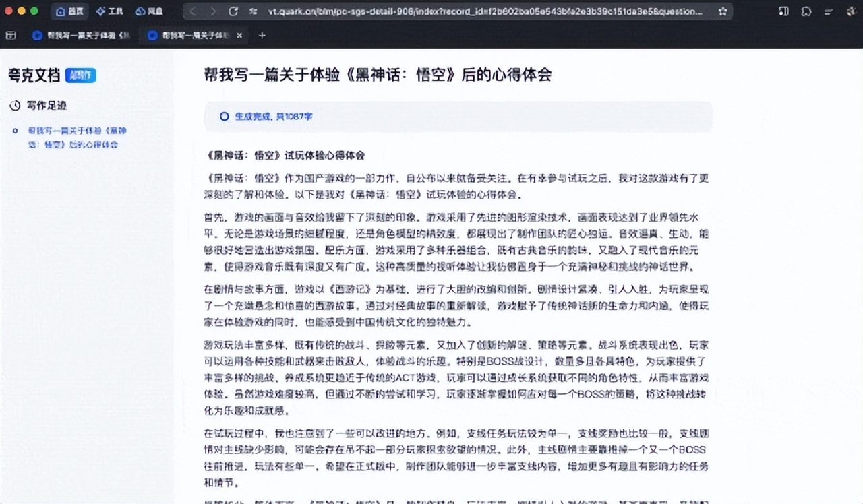Viewport: 863px width, 504px height.
Task: Open the 网盘 cloud drive
Action: [148, 11]
